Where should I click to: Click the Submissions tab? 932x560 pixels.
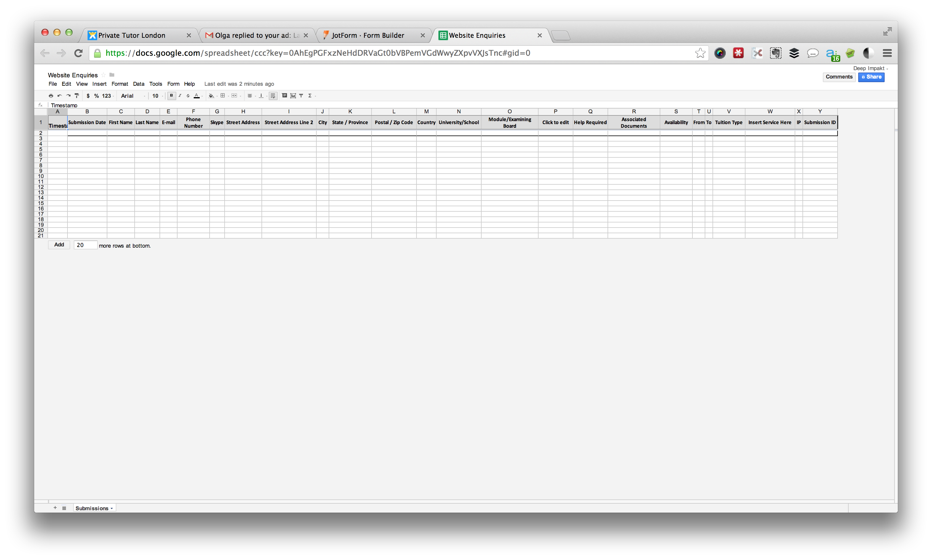tap(93, 508)
